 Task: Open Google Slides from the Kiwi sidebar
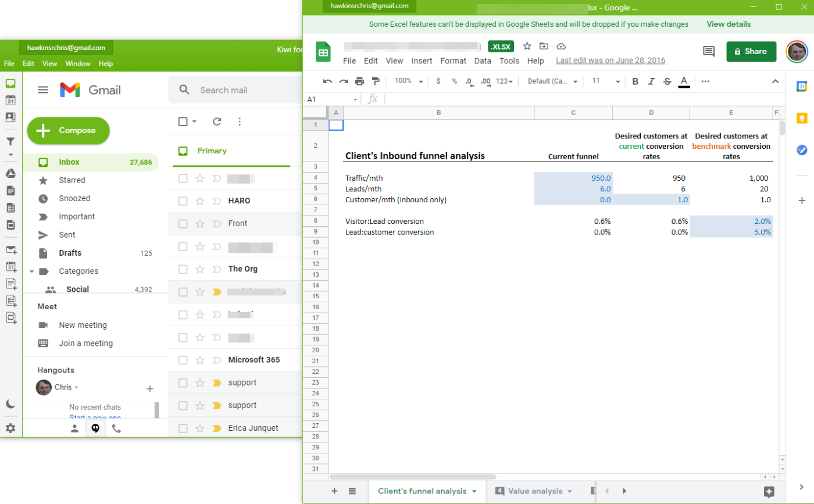(x=10, y=224)
